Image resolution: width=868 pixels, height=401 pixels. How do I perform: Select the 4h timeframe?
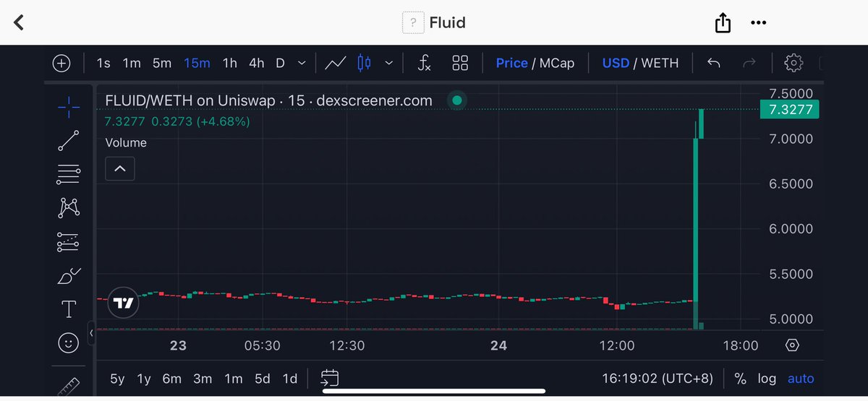(x=257, y=64)
